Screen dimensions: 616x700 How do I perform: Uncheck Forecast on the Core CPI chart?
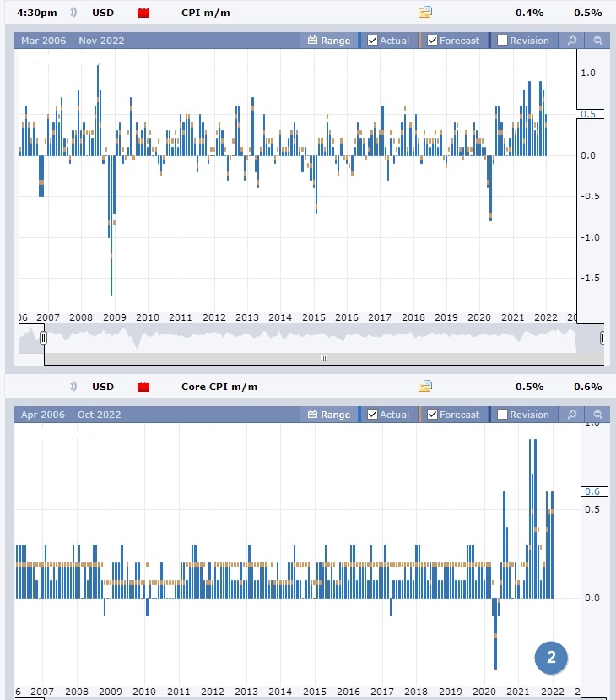point(433,415)
